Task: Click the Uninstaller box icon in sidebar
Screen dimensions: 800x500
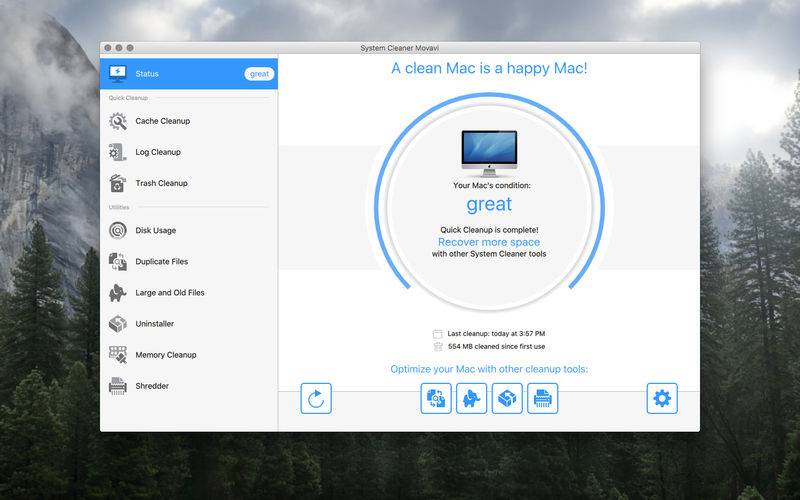Action: (118, 323)
